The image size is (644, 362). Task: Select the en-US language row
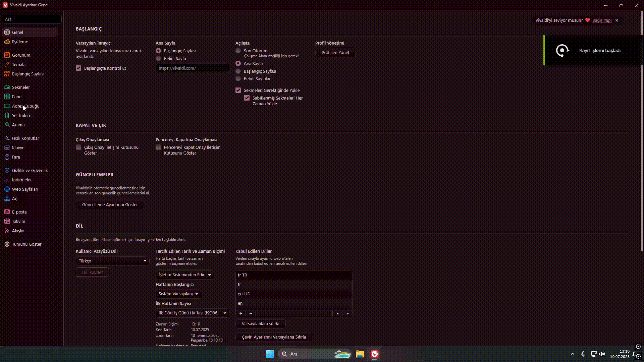(294, 294)
